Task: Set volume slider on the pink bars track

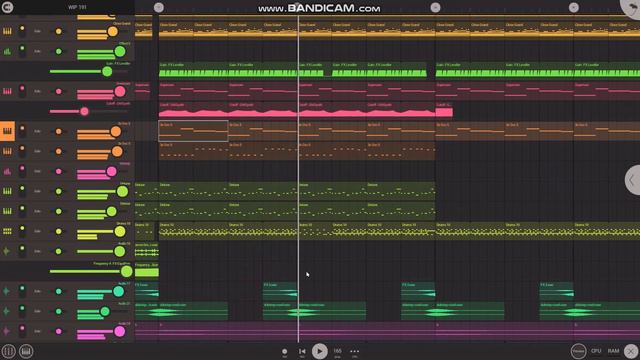Action: [x=111, y=171]
